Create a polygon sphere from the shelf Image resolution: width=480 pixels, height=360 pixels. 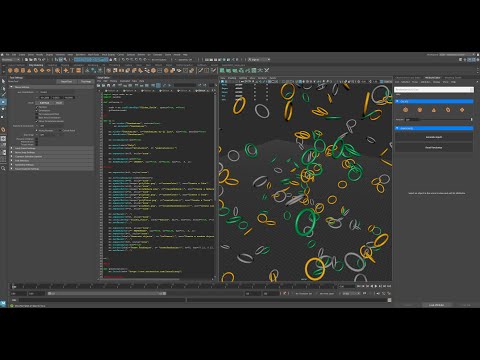point(10,70)
